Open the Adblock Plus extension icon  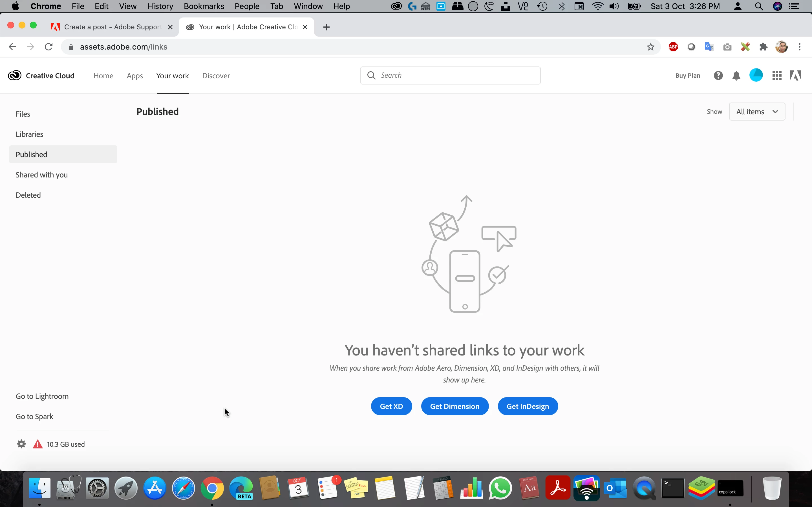[673, 47]
